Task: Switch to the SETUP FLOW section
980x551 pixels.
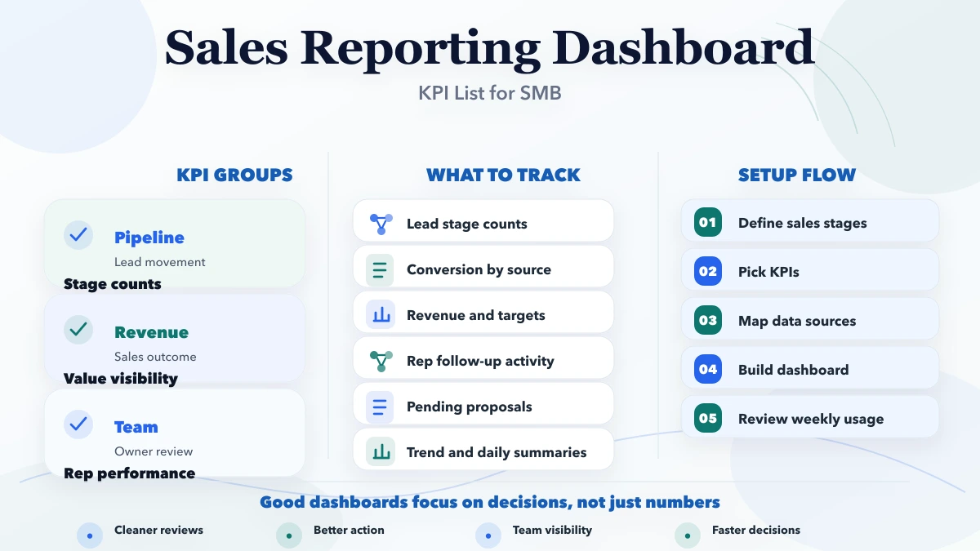Action: coord(797,175)
